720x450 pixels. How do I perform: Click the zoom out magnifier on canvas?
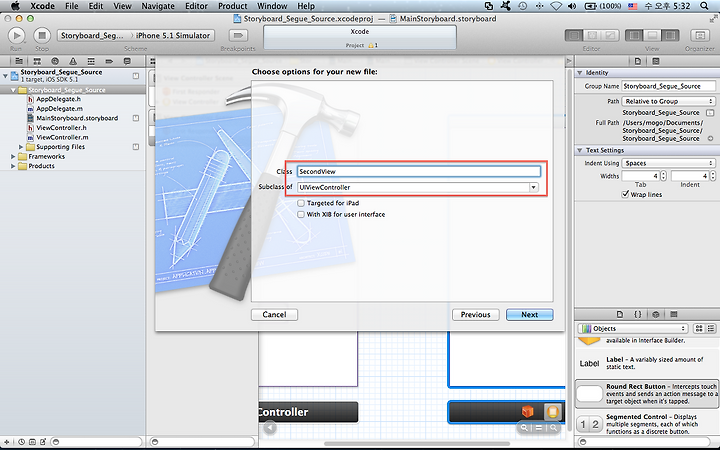524,428
